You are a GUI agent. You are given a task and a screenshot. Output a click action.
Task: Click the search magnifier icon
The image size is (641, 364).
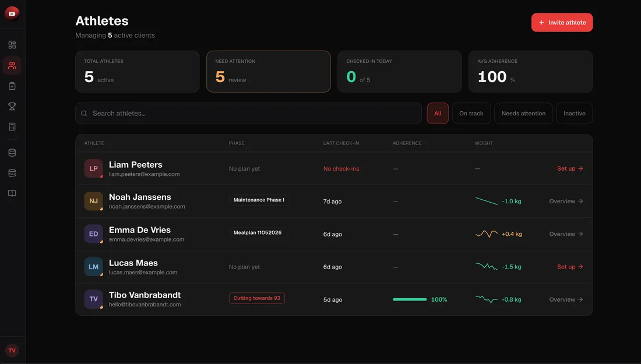coord(84,113)
